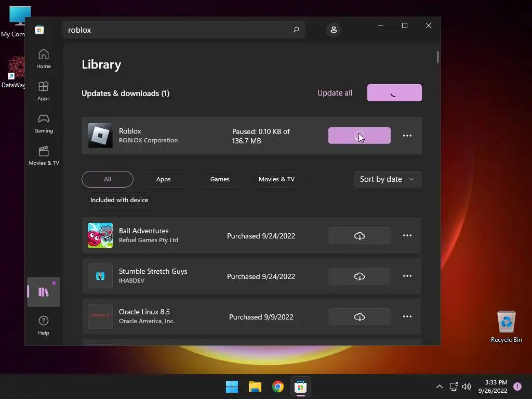The height and width of the screenshot is (399, 532).
Task: Click 'Oracle America, Inc.' publisher text
Action: pos(147,321)
